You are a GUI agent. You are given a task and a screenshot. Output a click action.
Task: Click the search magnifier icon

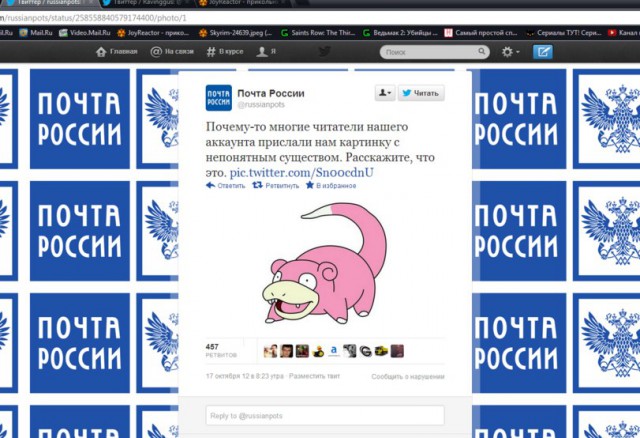[482, 51]
